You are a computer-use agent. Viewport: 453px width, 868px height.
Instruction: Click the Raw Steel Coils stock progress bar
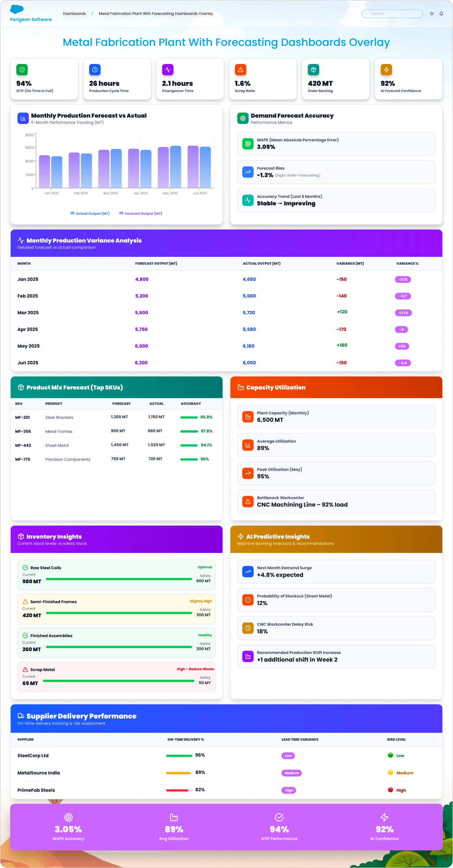click(119, 579)
